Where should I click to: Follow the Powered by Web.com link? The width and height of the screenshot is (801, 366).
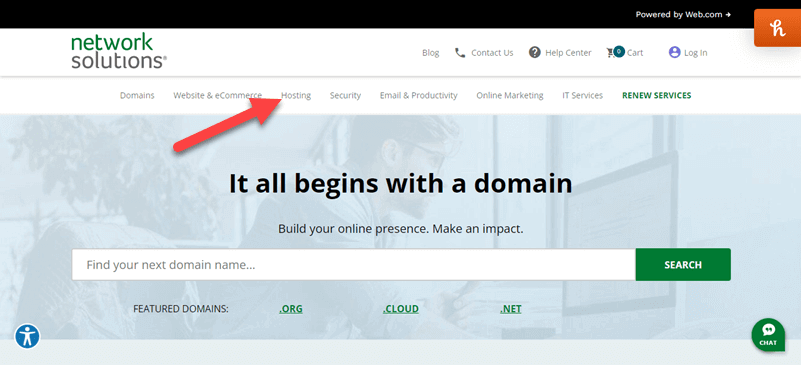[683, 15]
